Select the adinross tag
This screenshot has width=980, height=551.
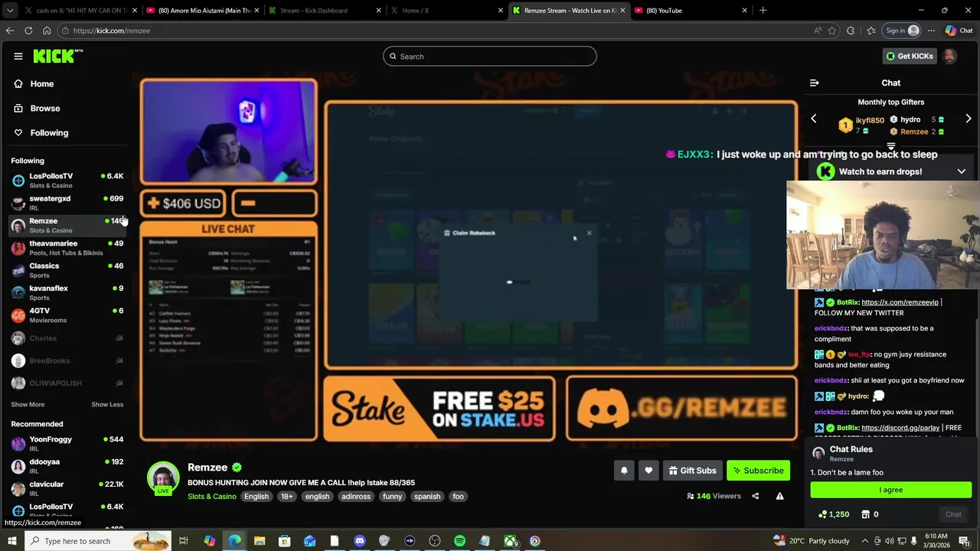[356, 497]
